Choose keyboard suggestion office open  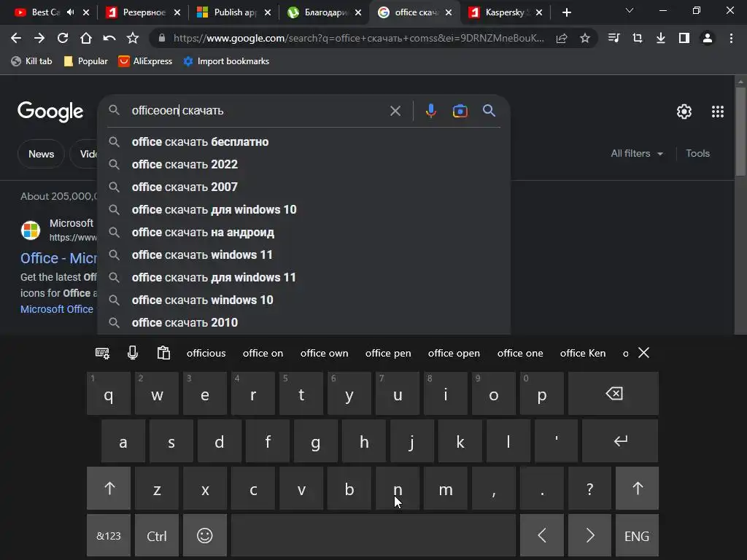pyautogui.click(x=454, y=353)
